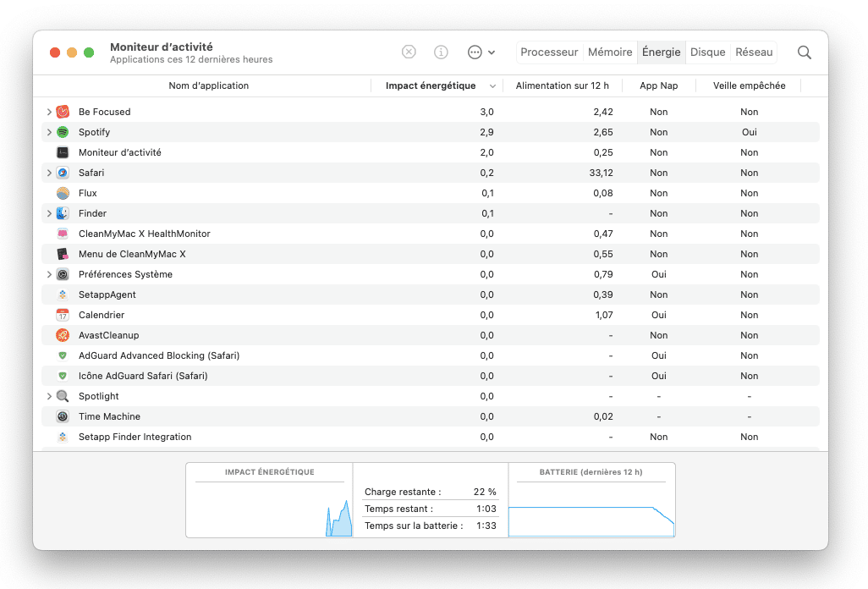Click the Be Focused app icon
The width and height of the screenshot is (868, 589).
click(x=63, y=112)
